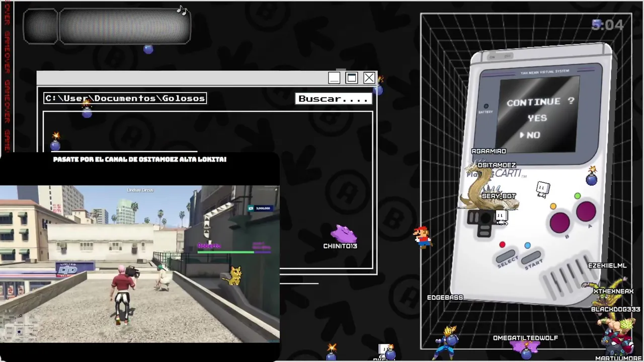Screen dimensions: 644x362
Task: Click the EZEKIIELML username label
Action: point(607,265)
